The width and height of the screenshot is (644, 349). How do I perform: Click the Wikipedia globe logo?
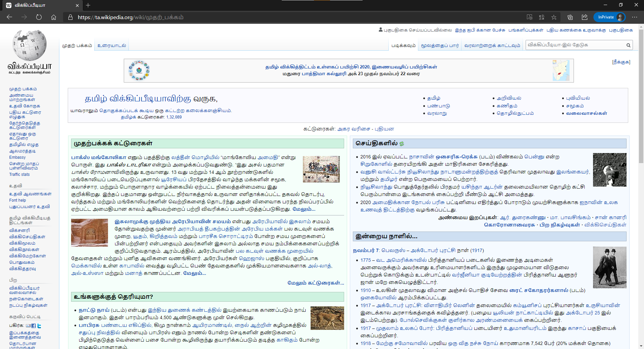30,45
